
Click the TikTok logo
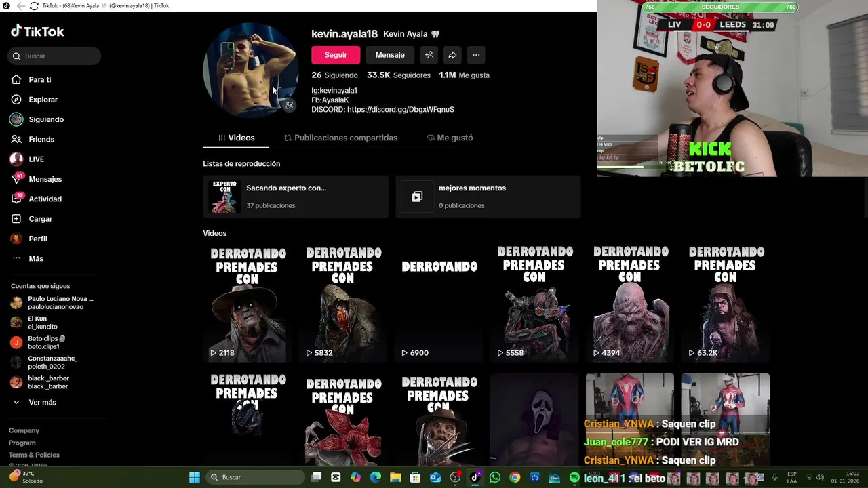(x=37, y=31)
